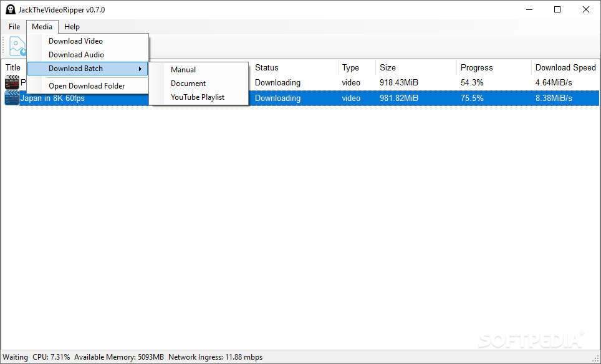
Task: Pick Manual batch download option
Action: coord(198,70)
